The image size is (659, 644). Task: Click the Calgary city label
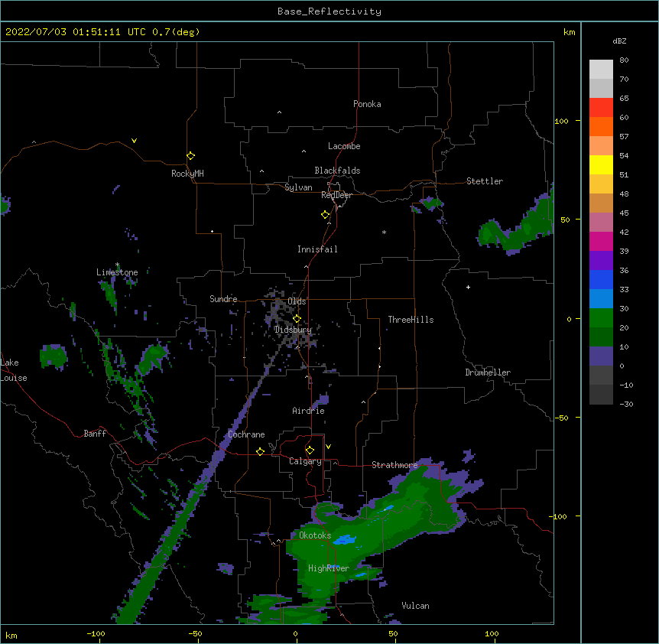point(305,461)
